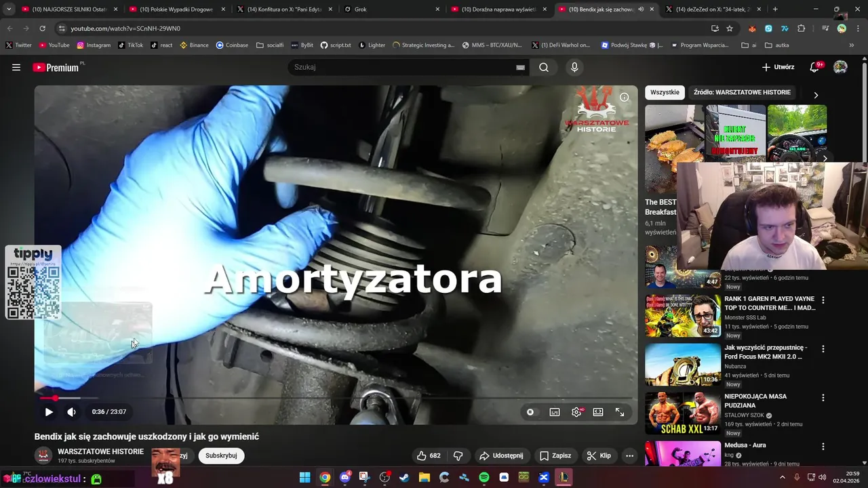This screenshot has width=868, height=488.
Task: Open a new browser tab
Action: click(775, 9)
